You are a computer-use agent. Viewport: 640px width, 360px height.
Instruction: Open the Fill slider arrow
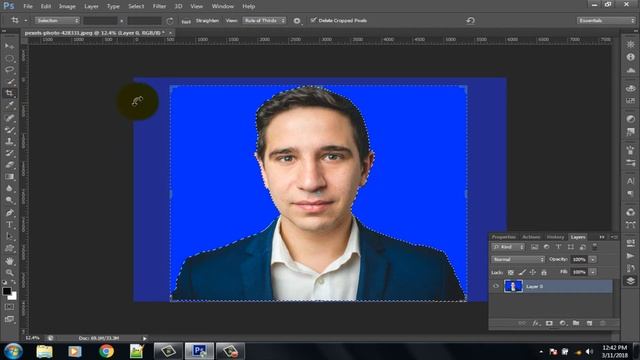tap(593, 272)
